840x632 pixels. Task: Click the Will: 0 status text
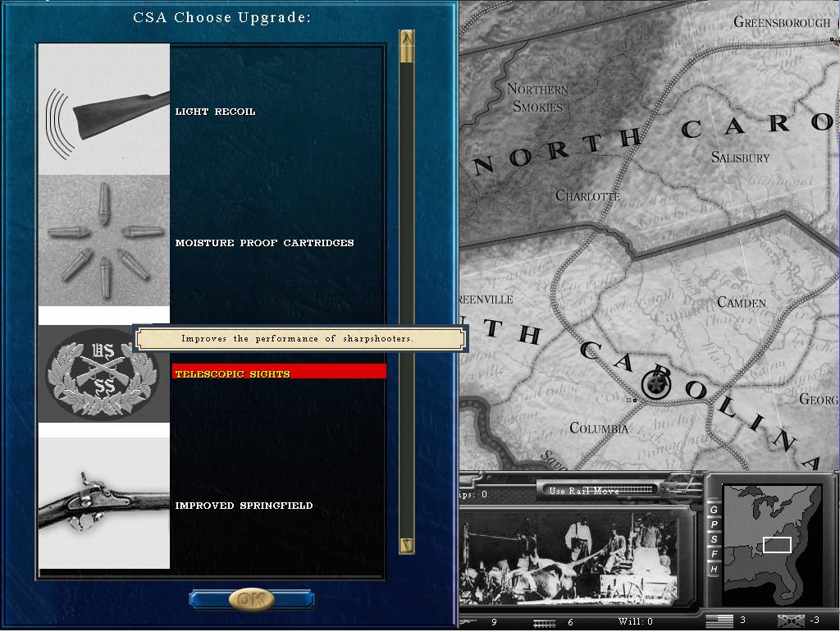click(636, 622)
